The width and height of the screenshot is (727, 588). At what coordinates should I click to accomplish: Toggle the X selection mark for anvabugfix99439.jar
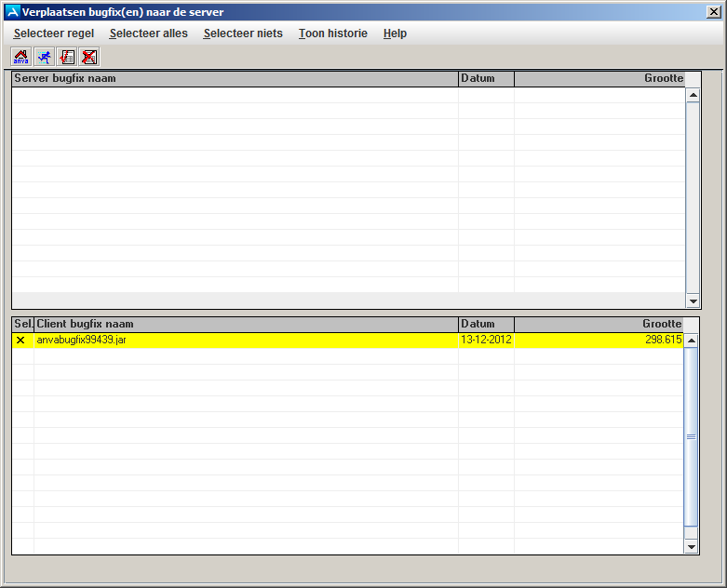tap(20, 341)
